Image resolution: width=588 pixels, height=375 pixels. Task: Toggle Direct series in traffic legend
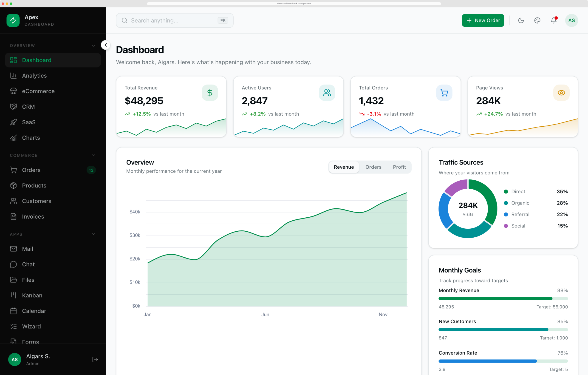(536, 192)
